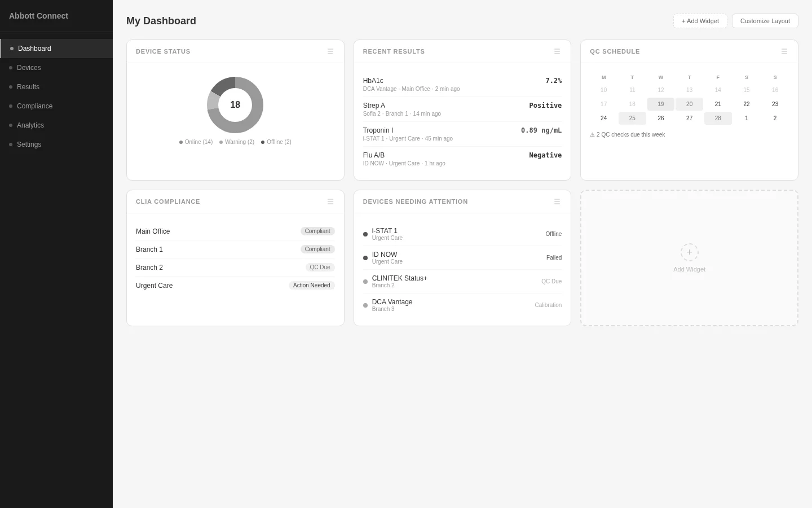Toggle the Online legend under the donut chart

click(x=196, y=142)
